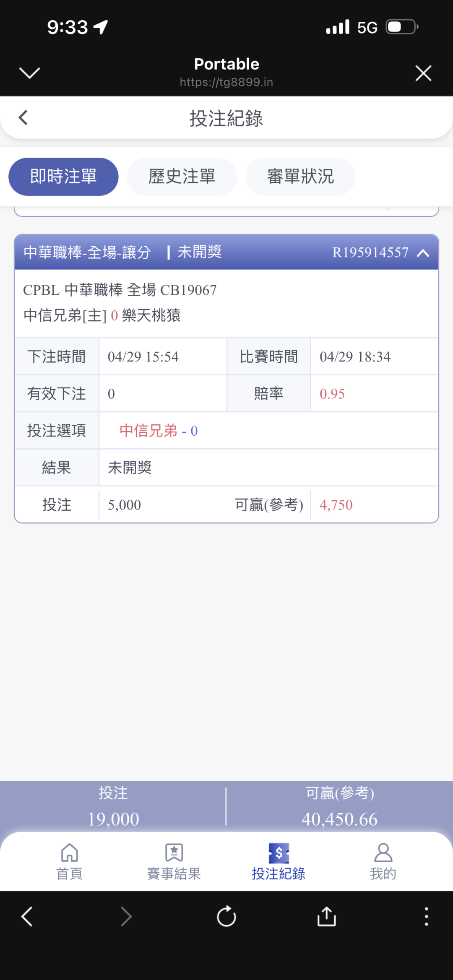Tap the 19,000 total bet amount
The image size is (453, 980).
coord(113,819)
